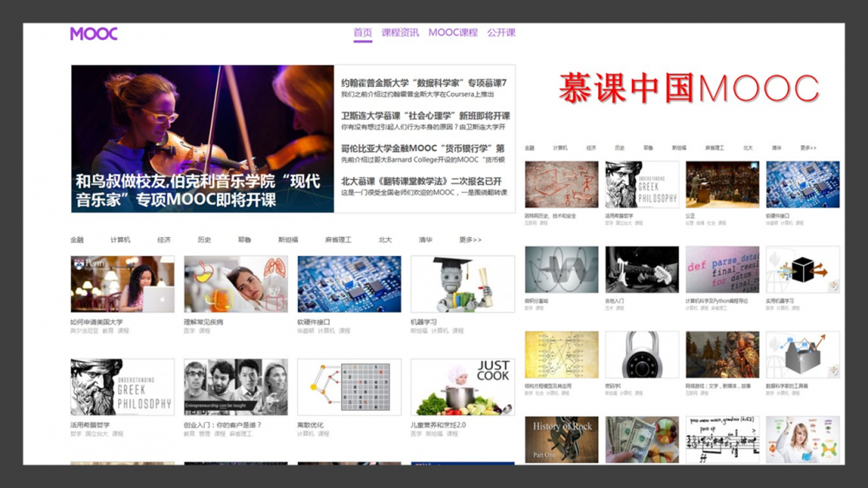Open the violinist hero banner image
This screenshot has width=868, height=488.
[x=202, y=138]
